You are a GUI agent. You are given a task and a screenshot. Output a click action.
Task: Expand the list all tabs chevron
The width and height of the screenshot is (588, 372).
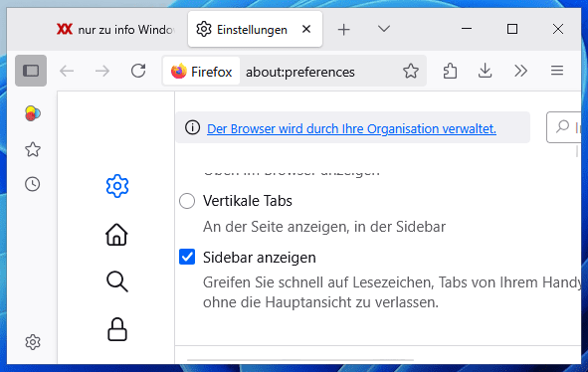click(x=384, y=29)
